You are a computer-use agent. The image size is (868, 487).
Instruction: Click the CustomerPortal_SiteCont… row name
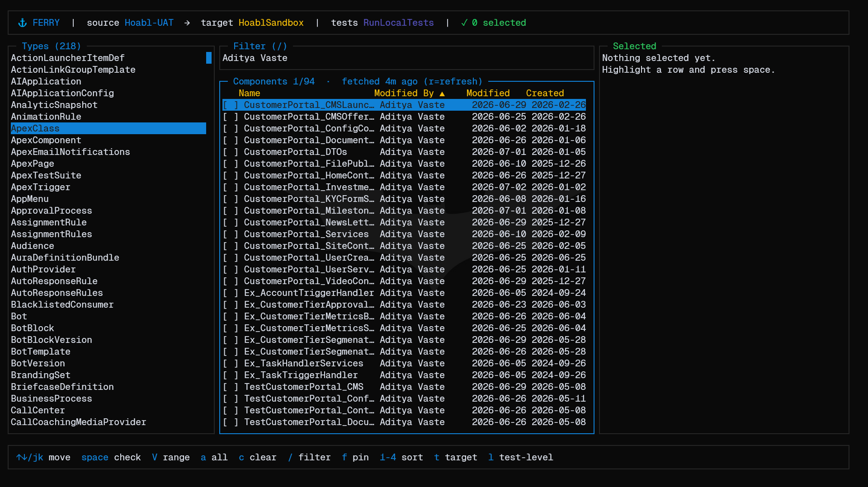click(x=309, y=246)
